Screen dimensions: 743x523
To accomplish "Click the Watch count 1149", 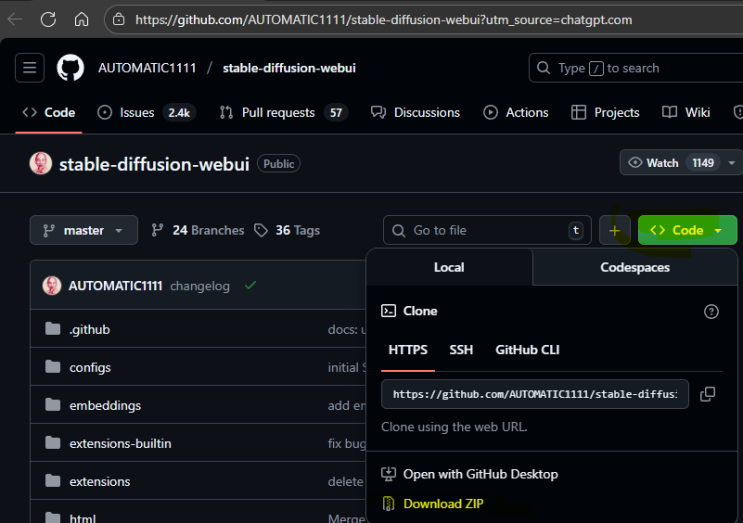I will tap(703, 162).
